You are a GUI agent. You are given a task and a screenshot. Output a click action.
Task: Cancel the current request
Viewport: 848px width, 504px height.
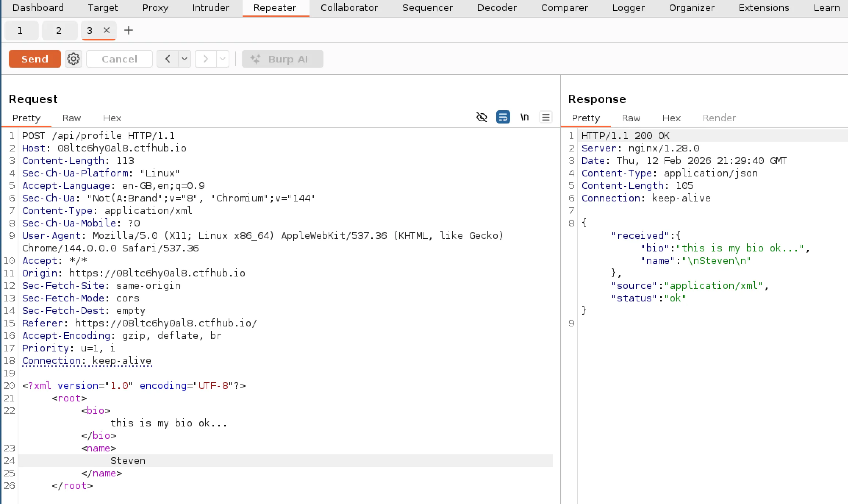click(119, 58)
